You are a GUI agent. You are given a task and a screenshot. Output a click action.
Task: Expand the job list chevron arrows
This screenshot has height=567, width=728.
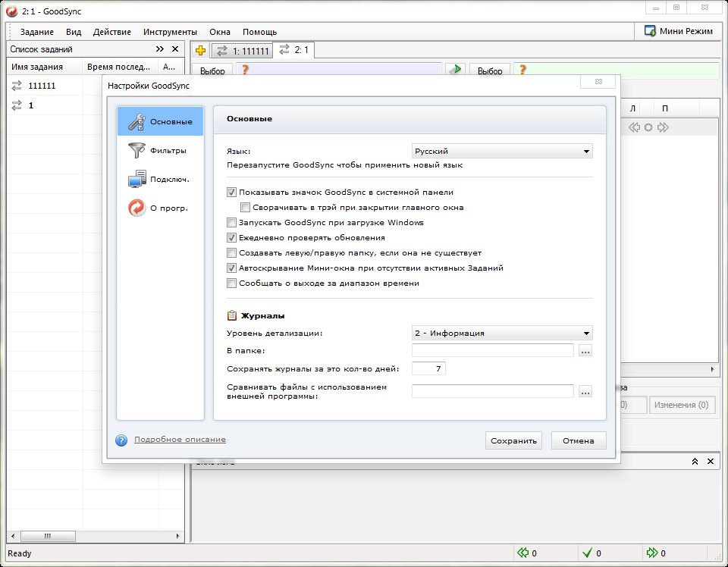[x=159, y=49]
